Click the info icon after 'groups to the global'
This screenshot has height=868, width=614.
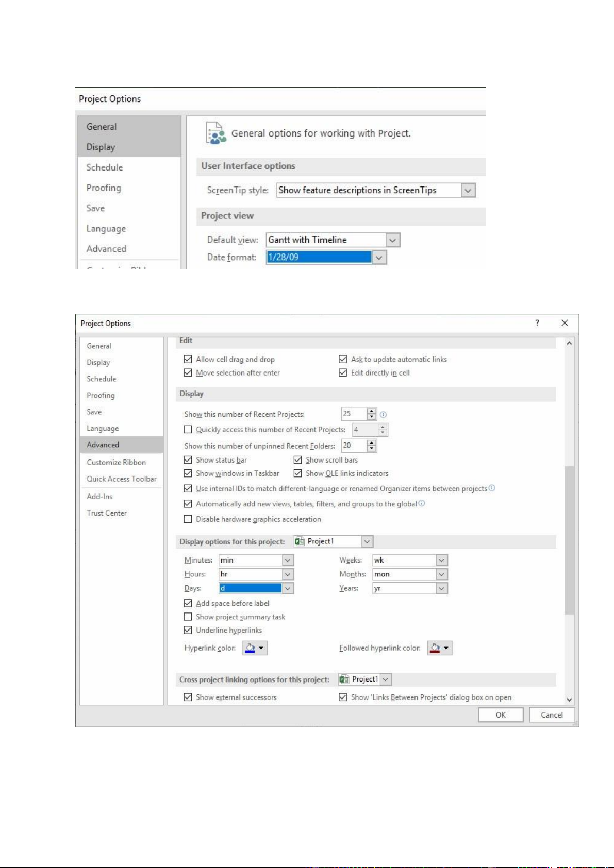[422, 503]
